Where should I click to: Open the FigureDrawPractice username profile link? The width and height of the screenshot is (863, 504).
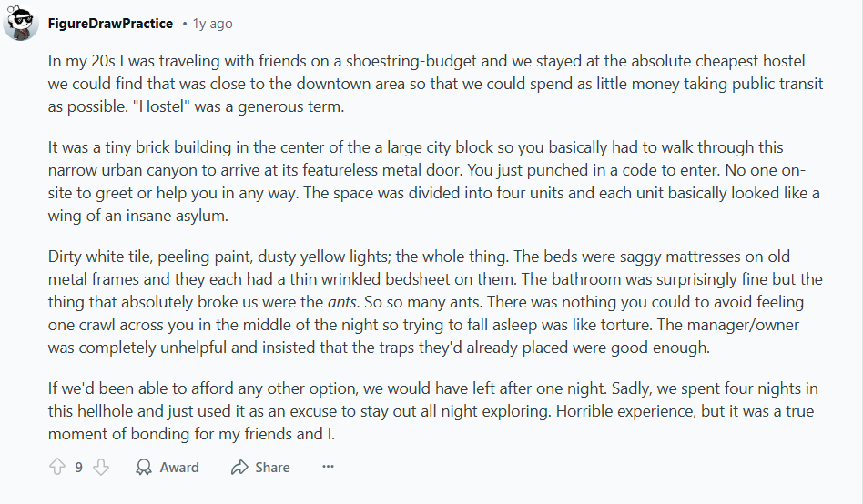[x=109, y=24]
